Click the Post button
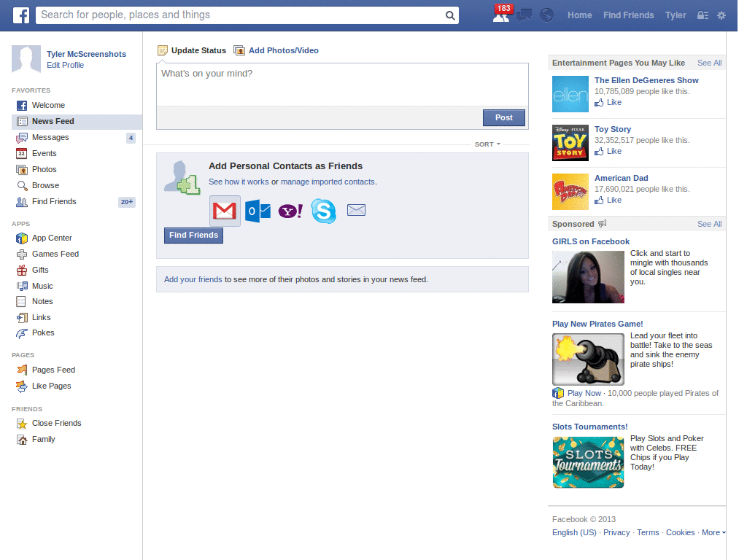The width and height of the screenshot is (747, 560). click(x=503, y=117)
